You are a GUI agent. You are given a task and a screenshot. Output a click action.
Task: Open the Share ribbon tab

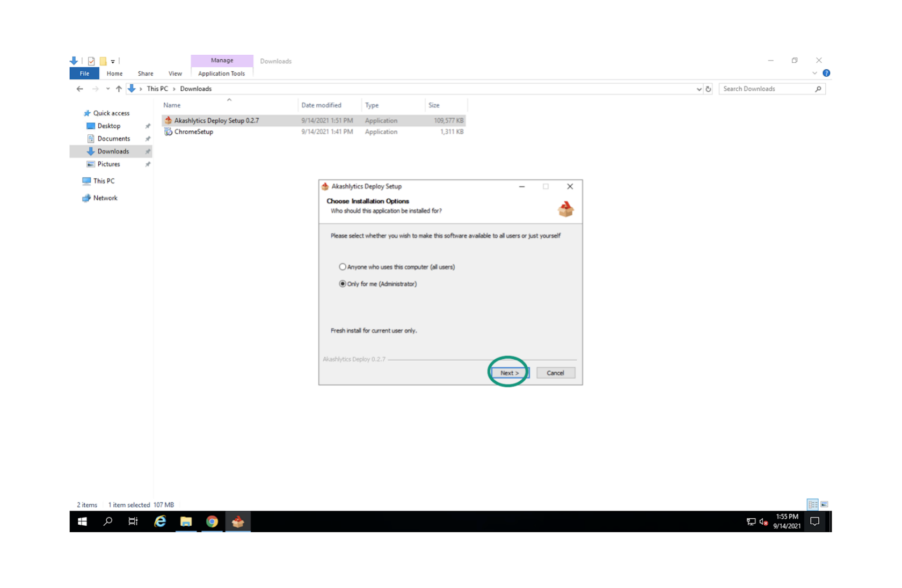[146, 74]
